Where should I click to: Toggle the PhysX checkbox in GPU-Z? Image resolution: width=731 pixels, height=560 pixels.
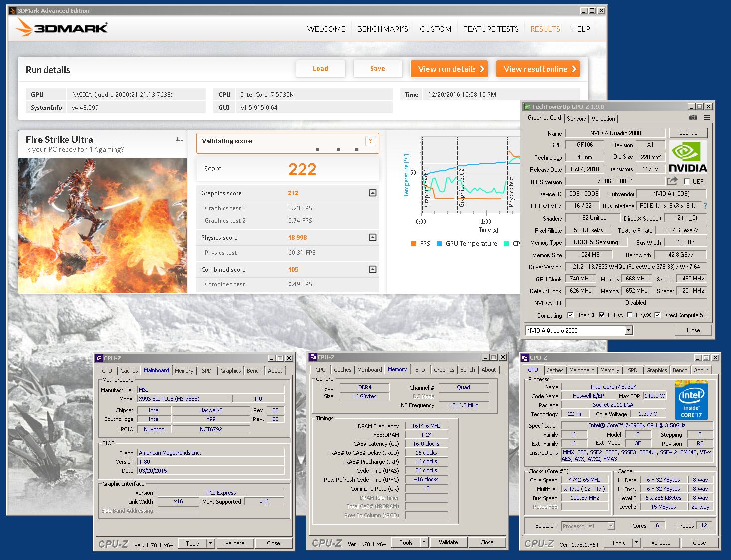[630, 315]
